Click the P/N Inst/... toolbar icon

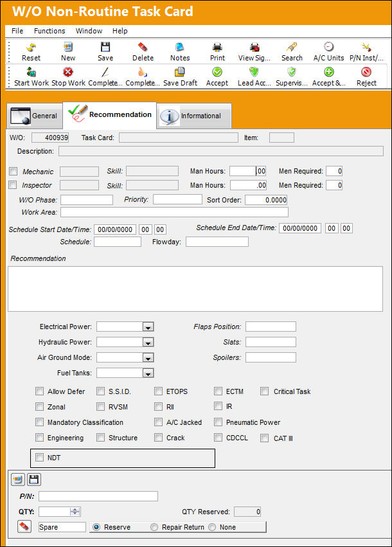366,47
